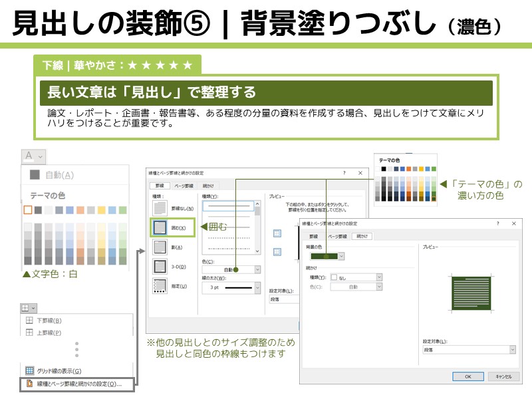Viewport: 532px width, 399px height.
Task: Select the 囲む (Box) border setting icon
Action: (x=160, y=228)
